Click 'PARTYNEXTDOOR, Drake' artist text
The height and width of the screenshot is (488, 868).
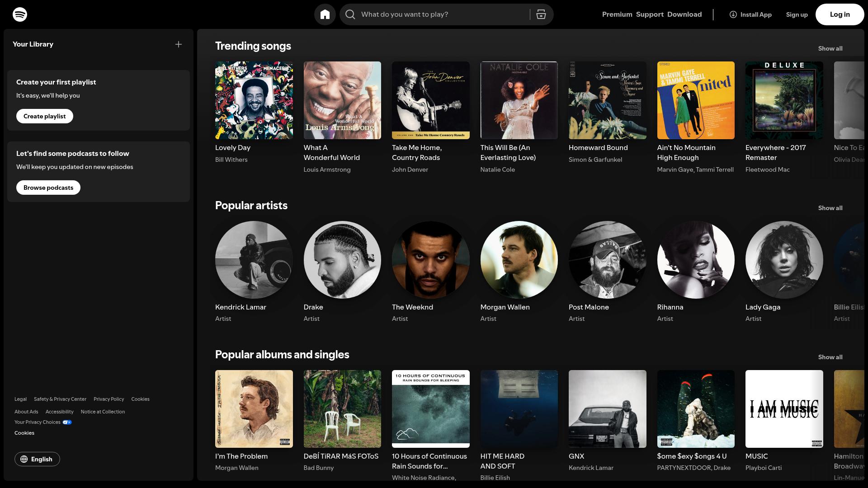pos(694,468)
